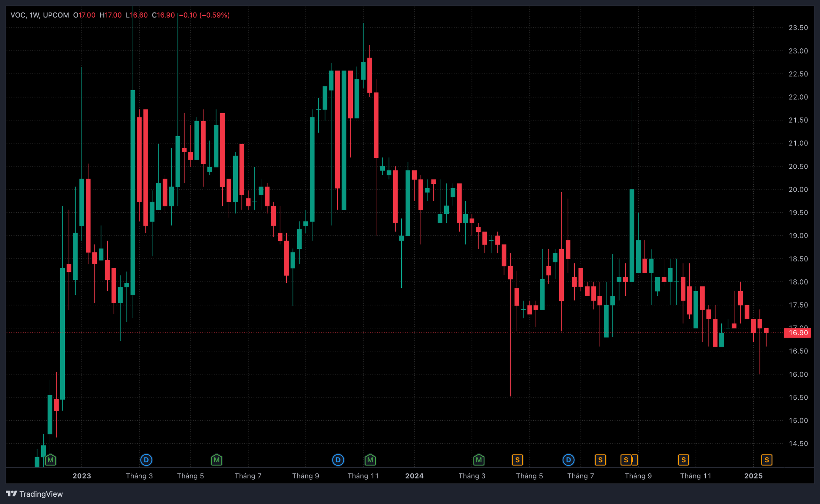Open the blue D marker near Tháng 3 2023

point(146,460)
